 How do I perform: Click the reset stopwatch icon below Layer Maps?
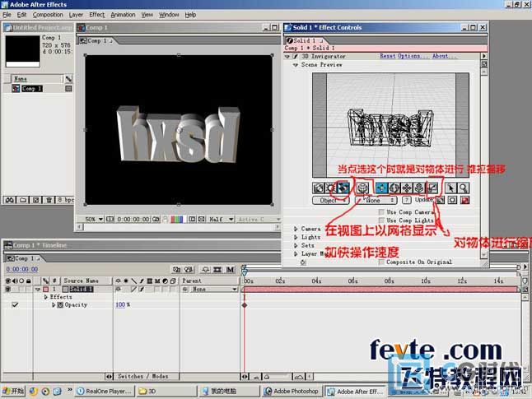(x=303, y=262)
